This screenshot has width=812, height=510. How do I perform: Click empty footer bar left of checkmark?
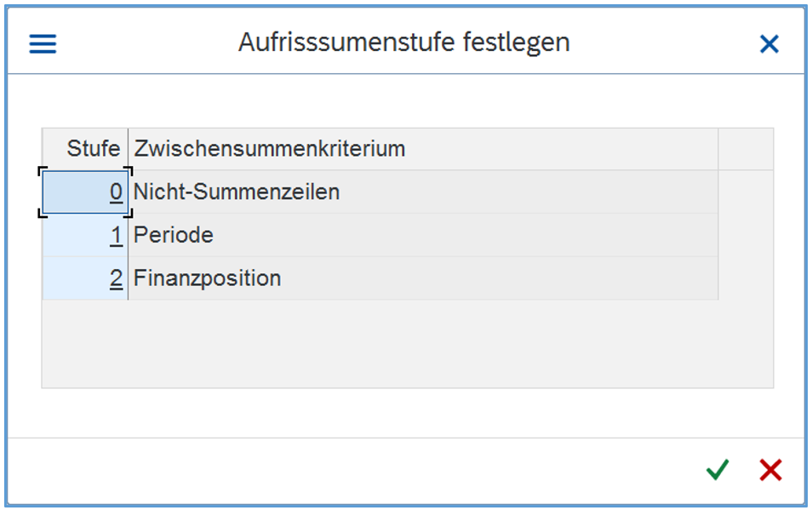point(340,470)
